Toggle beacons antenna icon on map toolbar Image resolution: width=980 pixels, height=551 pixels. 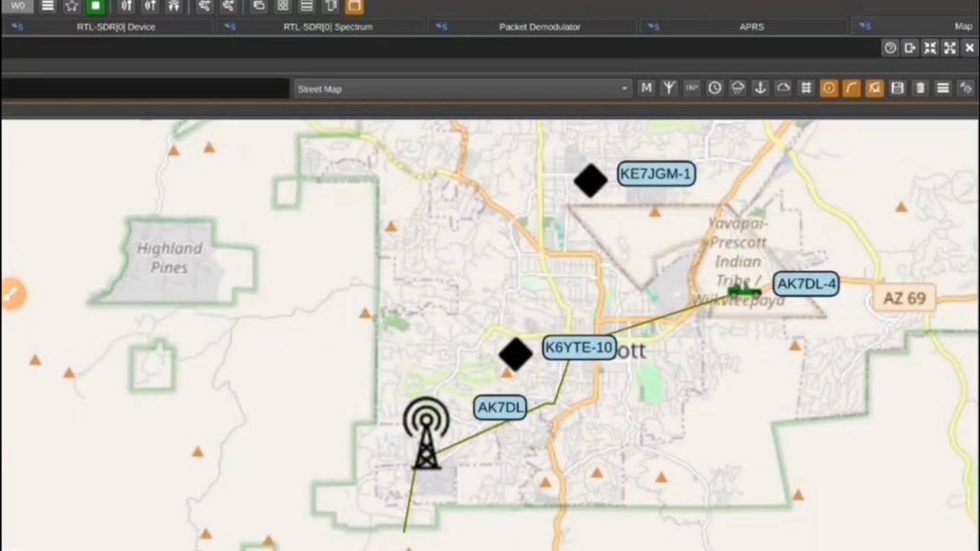669,88
